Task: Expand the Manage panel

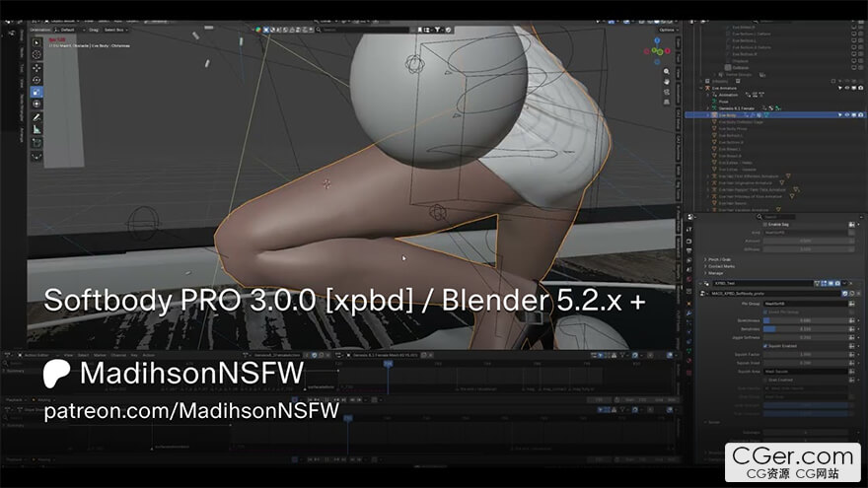Action: [715, 273]
